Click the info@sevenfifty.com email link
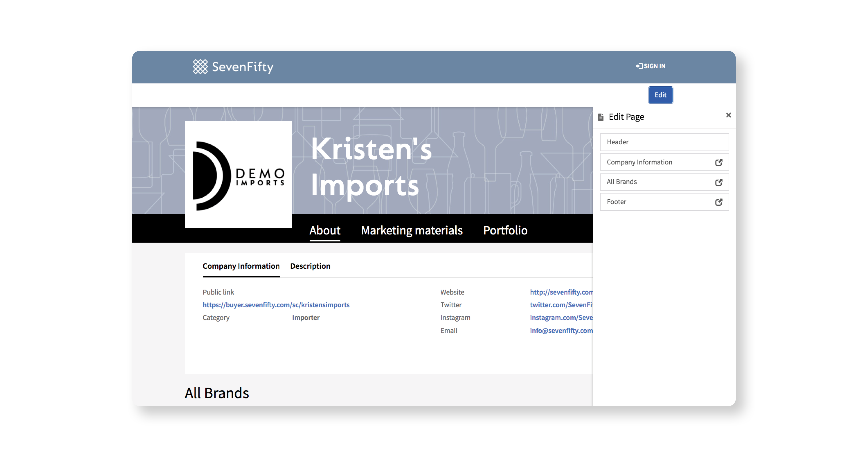This screenshot has height=457, width=868. point(561,331)
